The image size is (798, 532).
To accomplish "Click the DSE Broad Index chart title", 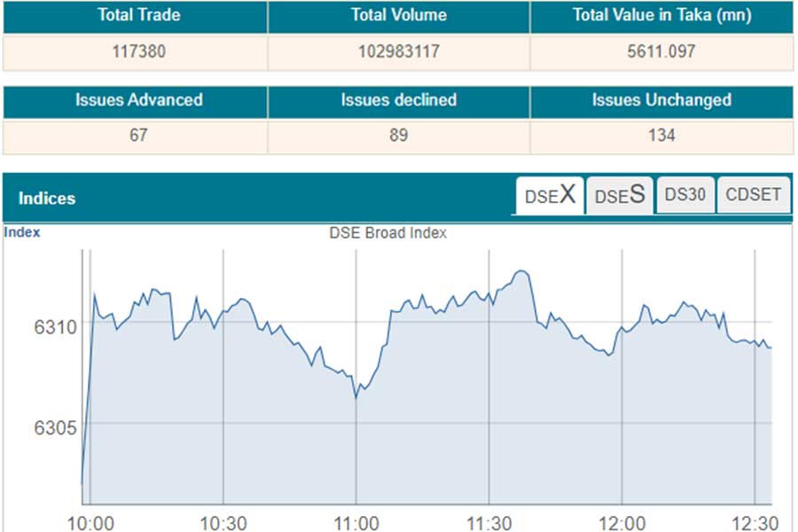I will [388, 233].
